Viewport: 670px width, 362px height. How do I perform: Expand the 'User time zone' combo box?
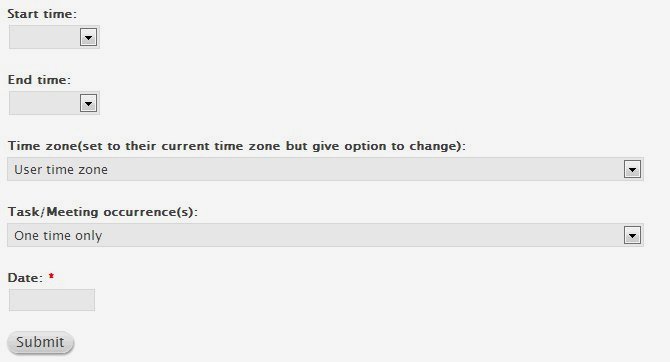(325, 169)
